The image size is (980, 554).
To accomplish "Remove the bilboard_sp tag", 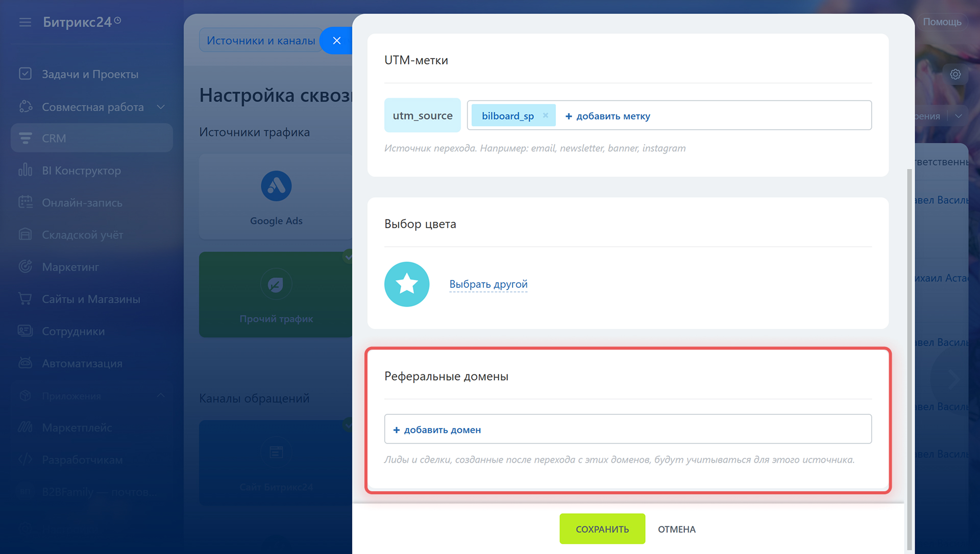I will tap(546, 115).
